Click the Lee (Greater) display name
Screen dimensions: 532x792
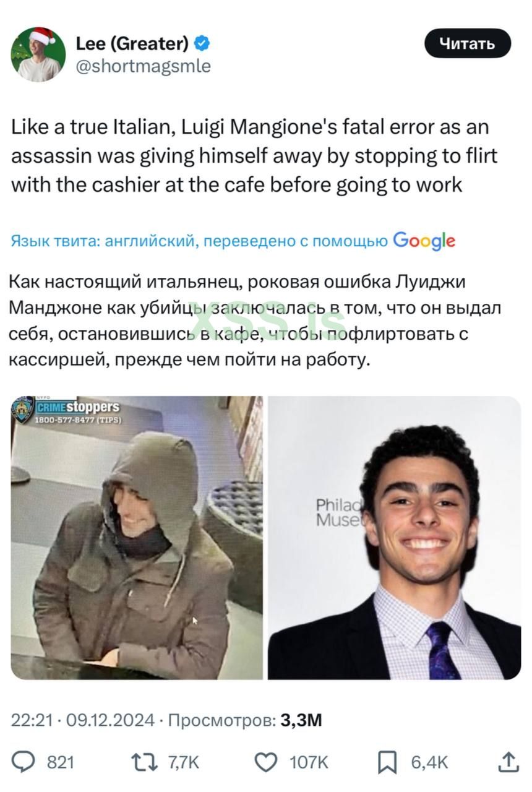(132, 43)
